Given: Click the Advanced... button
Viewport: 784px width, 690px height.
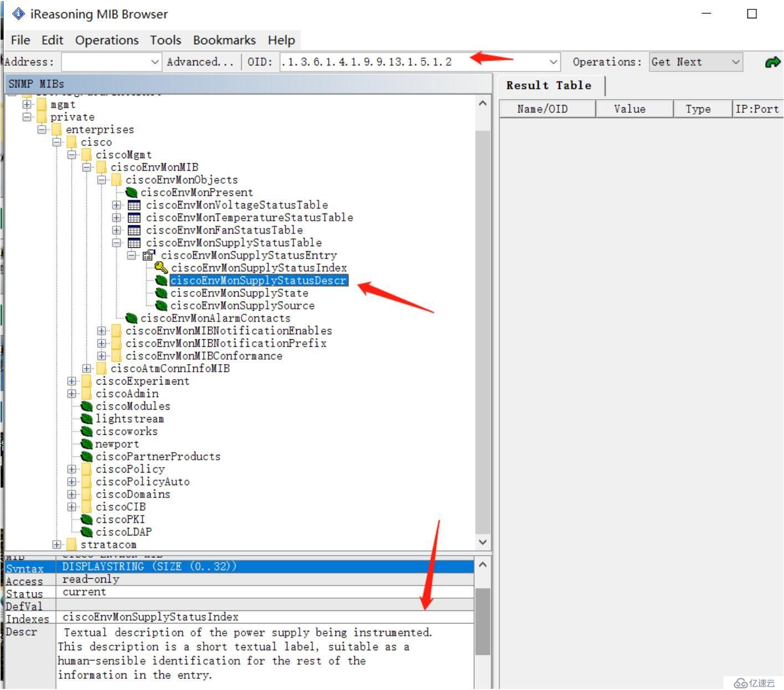Looking at the screenshot, I should pos(200,62).
